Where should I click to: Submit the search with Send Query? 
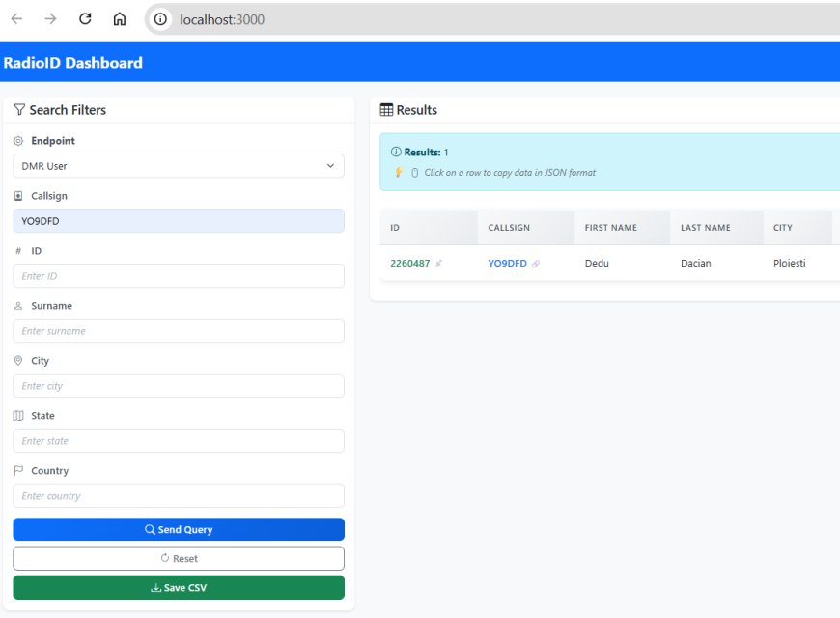179,529
